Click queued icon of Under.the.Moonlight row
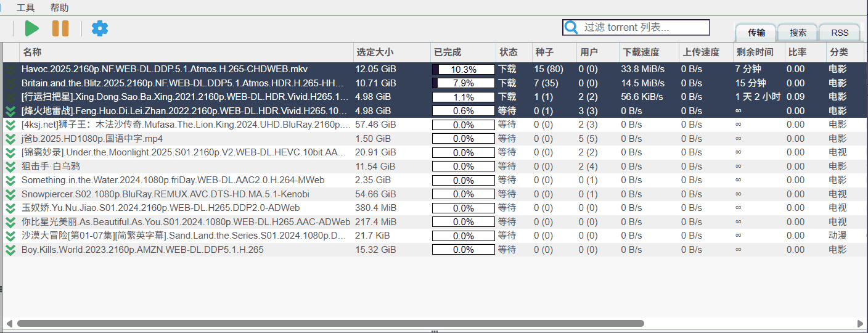 coord(10,152)
